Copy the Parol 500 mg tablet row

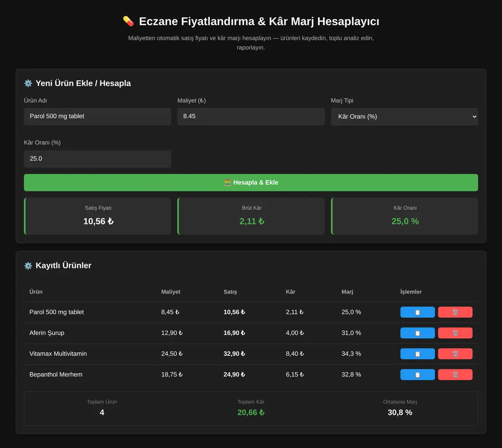pyautogui.click(x=417, y=312)
